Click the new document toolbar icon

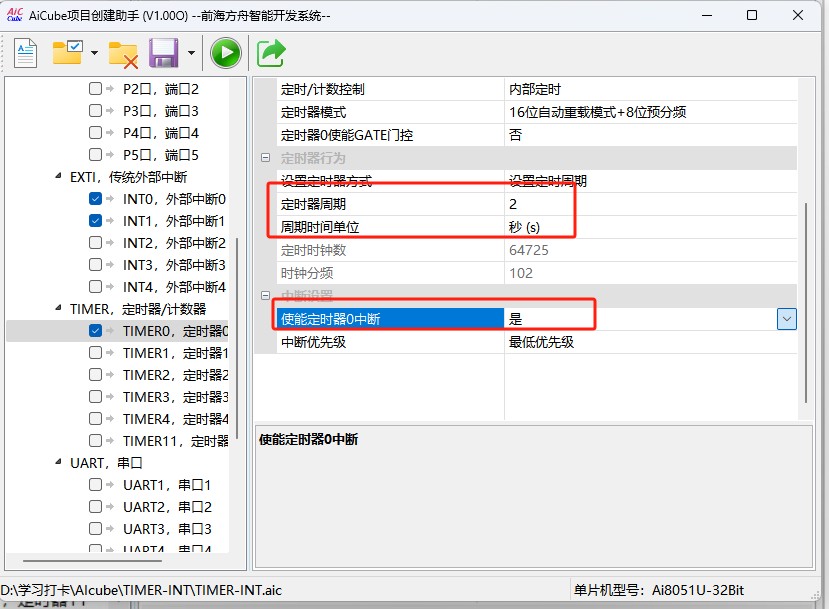coord(25,53)
